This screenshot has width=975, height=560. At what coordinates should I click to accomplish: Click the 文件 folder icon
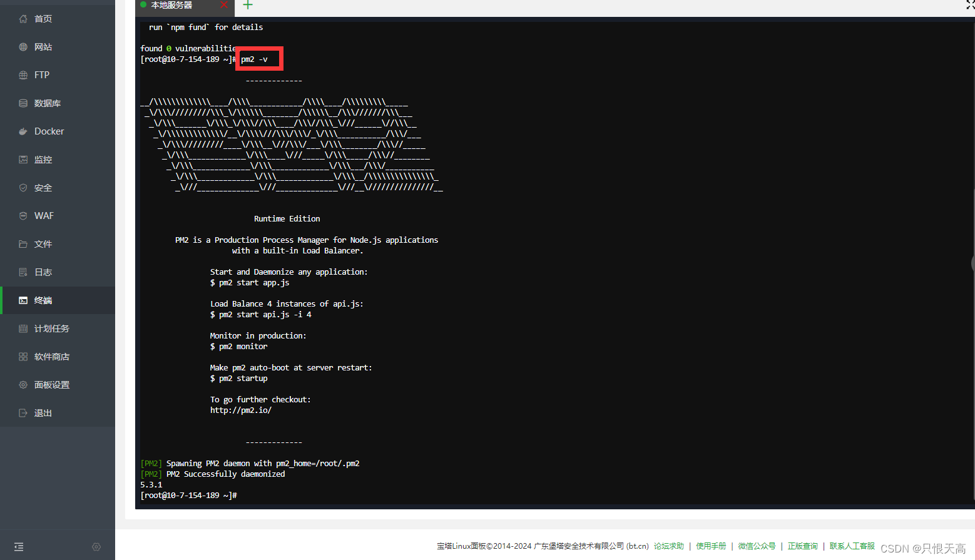coord(23,244)
